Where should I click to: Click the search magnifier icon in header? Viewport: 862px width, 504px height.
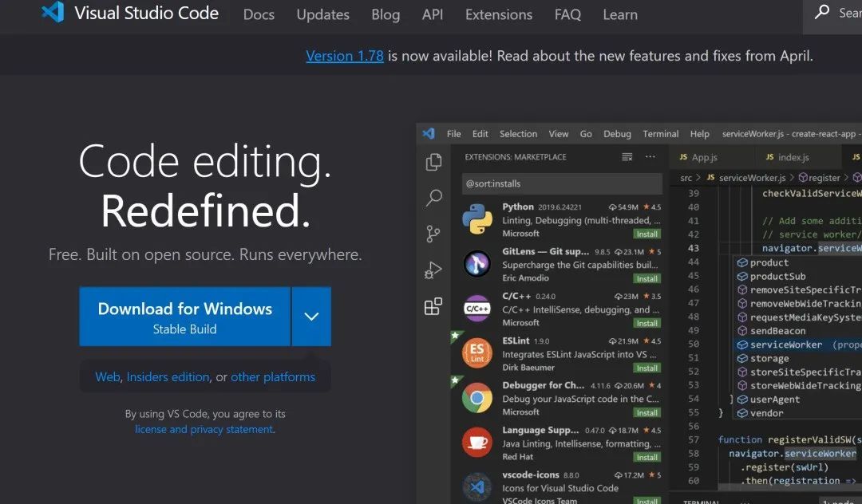pos(822,11)
